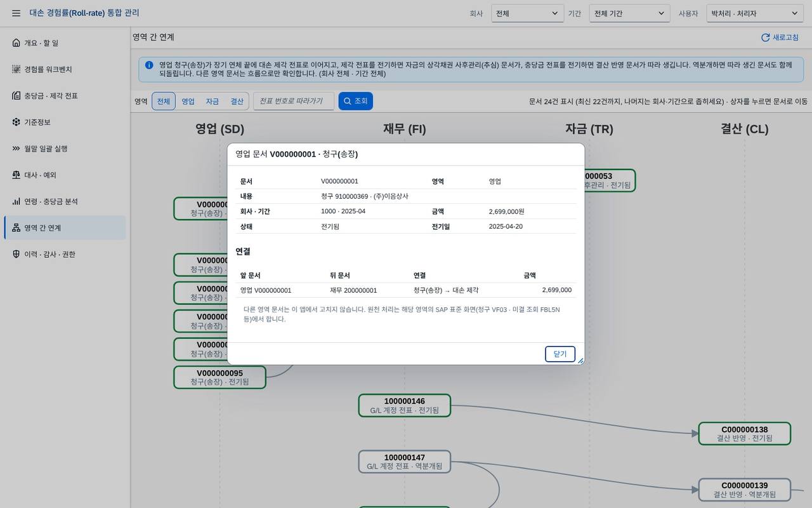The width and height of the screenshot is (812, 508).
Task: Click the refresh icon next to 새로고침
Action: coord(765,37)
